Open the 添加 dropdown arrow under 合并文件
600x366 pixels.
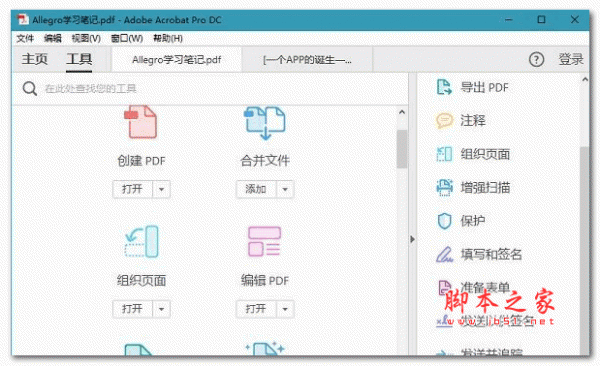(285, 189)
